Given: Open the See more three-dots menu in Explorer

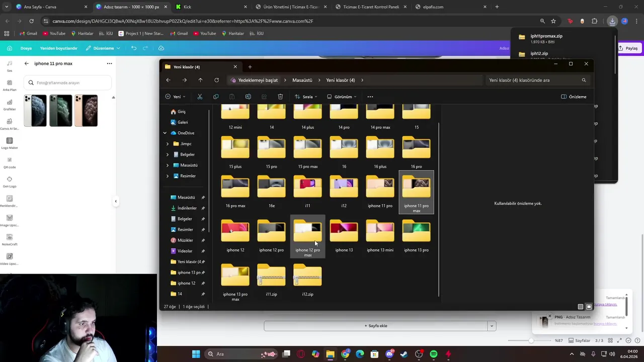Looking at the screenshot, I should tap(370, 97).
